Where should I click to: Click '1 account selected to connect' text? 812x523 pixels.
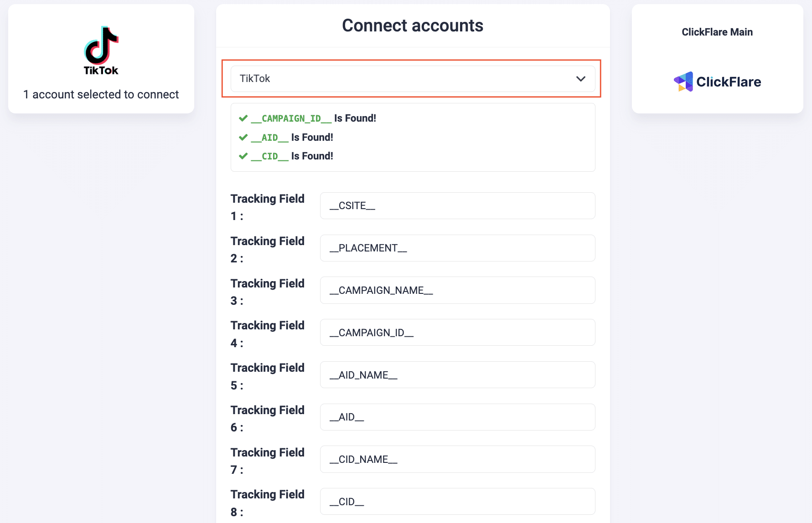coord(101,94)
